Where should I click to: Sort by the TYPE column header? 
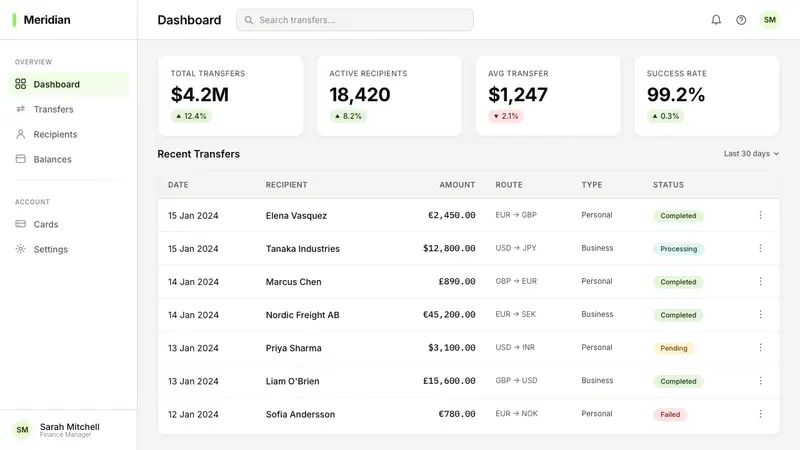[x=592, y=185]
